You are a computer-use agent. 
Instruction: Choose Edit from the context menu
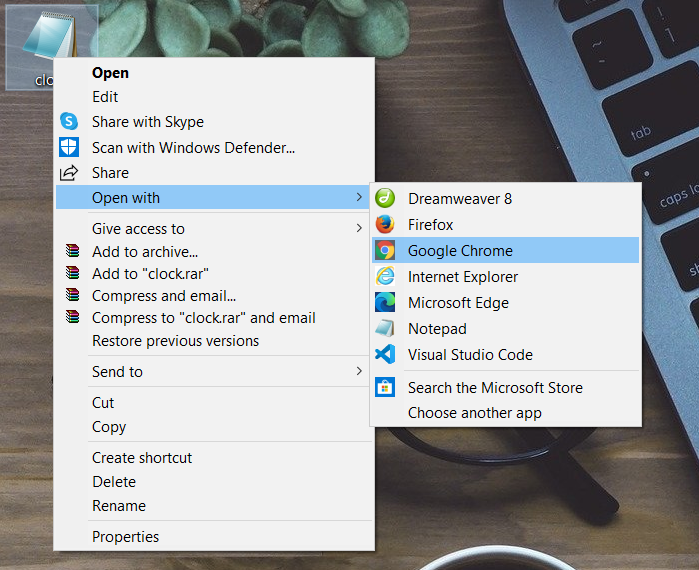[214, 97]
